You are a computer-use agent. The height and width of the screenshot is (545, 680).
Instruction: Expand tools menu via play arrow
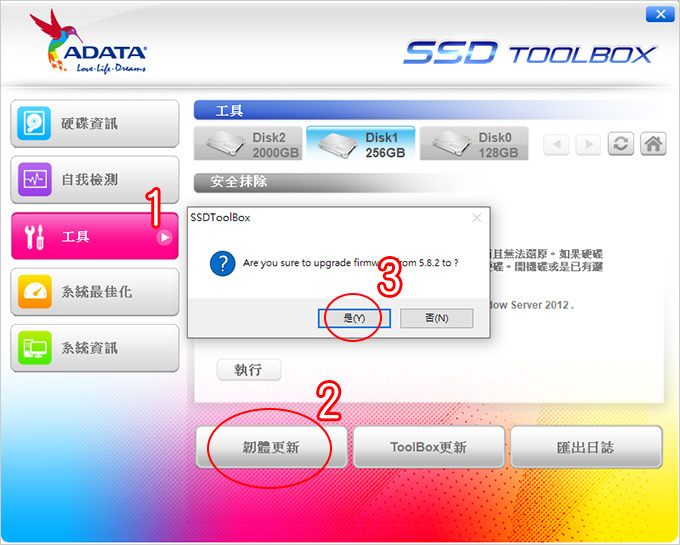[164, 237]
